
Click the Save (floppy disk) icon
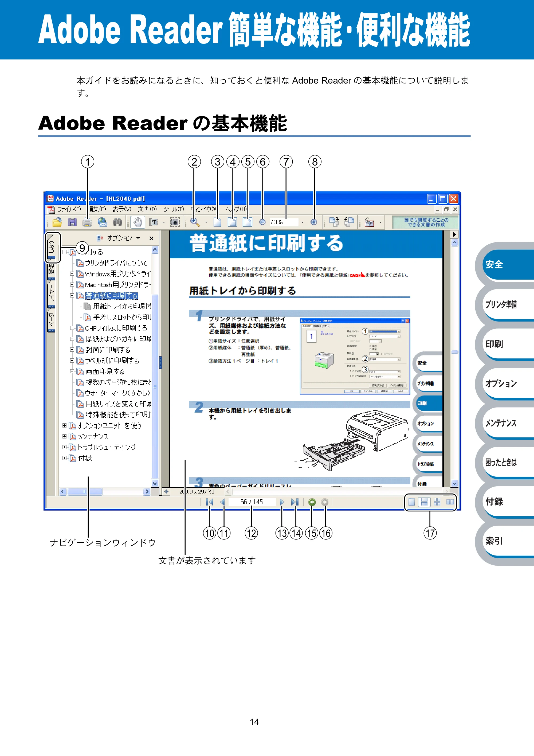pyautogui.click(x=72, y=222)
